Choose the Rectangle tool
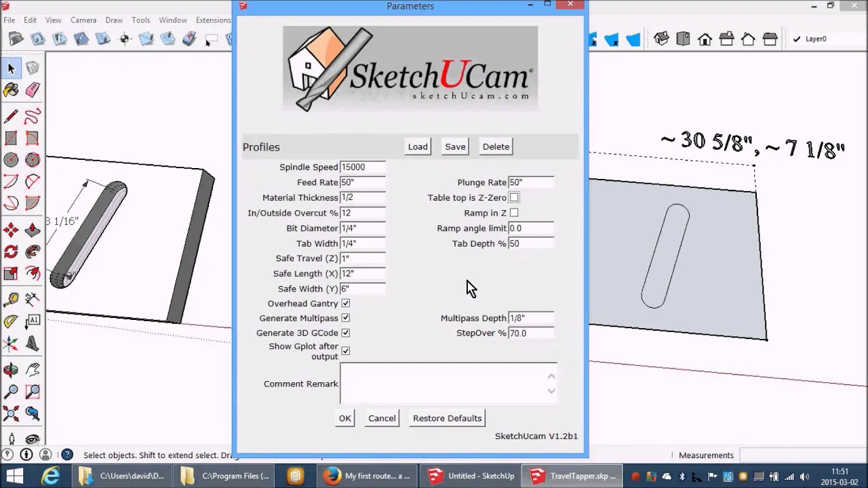 (11, 138)
